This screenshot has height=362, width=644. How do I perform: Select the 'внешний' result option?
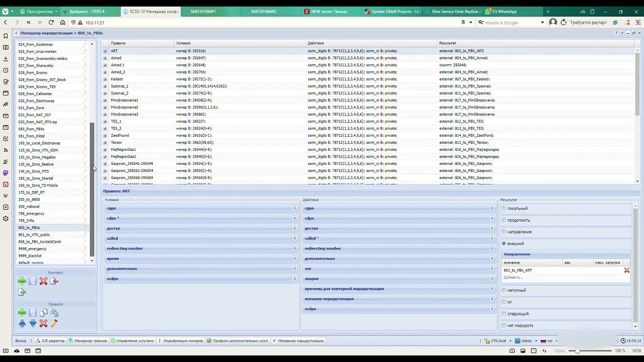point(504,244)
